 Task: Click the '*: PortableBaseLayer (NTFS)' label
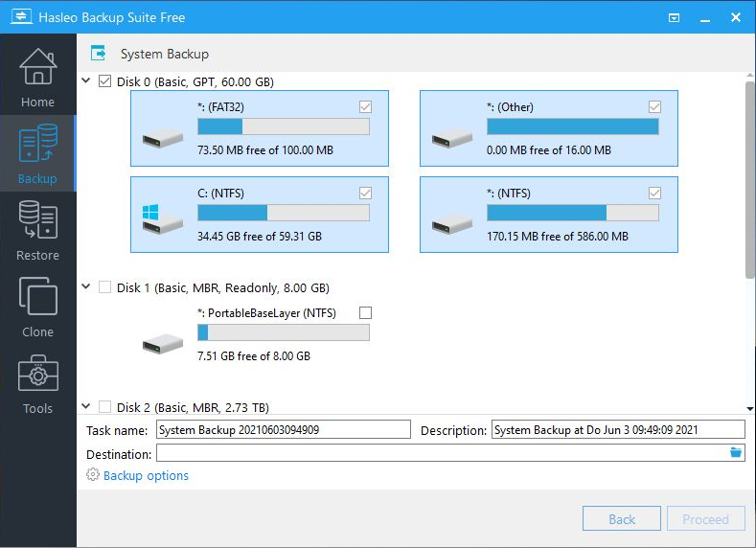coord(266,313)
